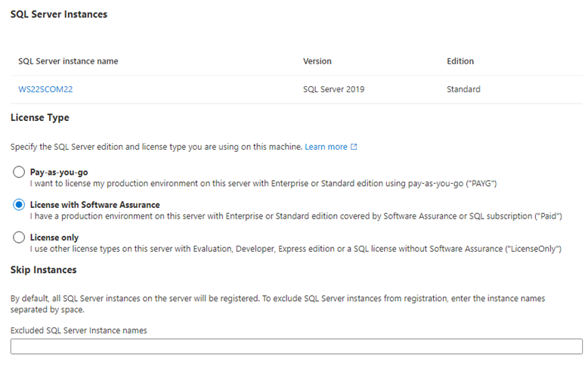Click the PAYG description under Pay-as-you-go
The image size is (588, 366).
click(262, 184)
